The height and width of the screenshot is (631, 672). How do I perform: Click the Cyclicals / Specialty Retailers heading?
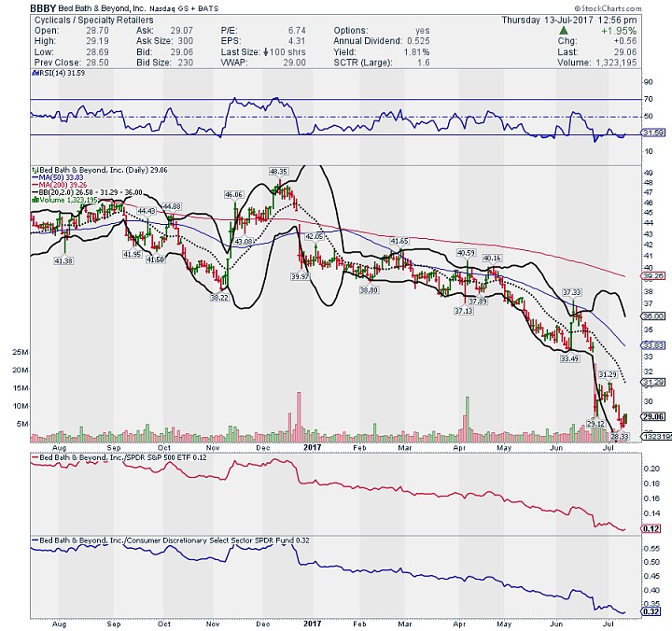pyautogui.click(x=93, y=21)
